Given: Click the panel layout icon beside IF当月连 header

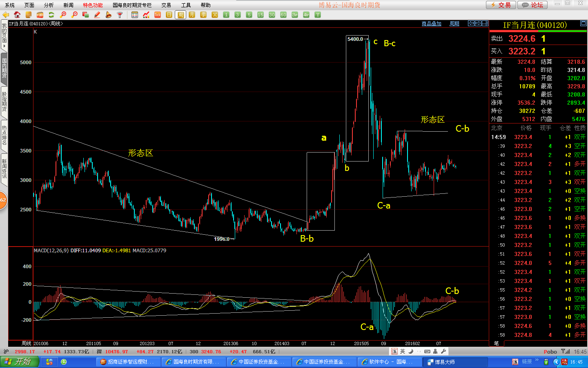Looking at the screenshot, I should [x=584, y=24].
